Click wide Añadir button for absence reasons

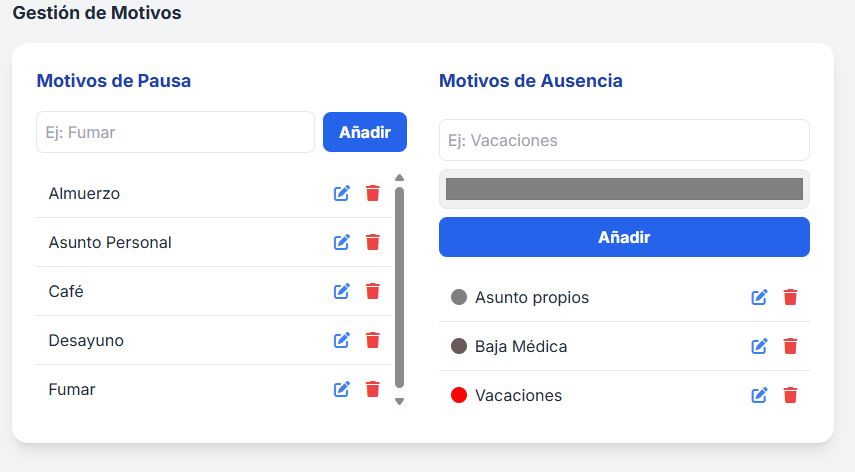click(x=624, y=237)
